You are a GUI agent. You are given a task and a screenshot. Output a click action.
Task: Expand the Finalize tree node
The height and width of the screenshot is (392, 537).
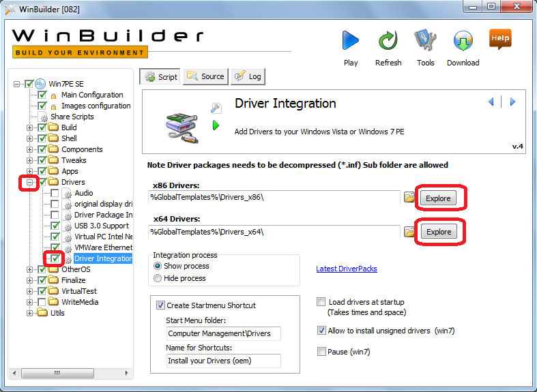pyautogui.click(x=30, y=280)
